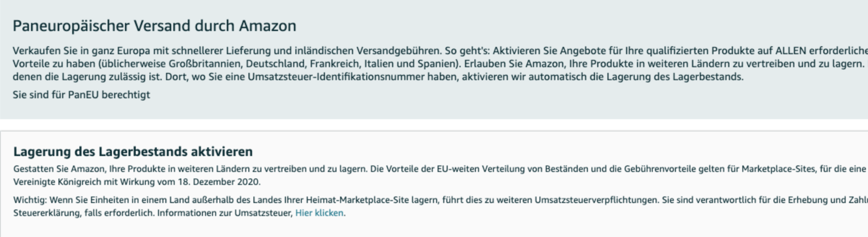Click the text 'Informationen zur Umsatzsteuer'
This screenshot has height=237, width=868.
pyautogui.click(x=225, y=213)
